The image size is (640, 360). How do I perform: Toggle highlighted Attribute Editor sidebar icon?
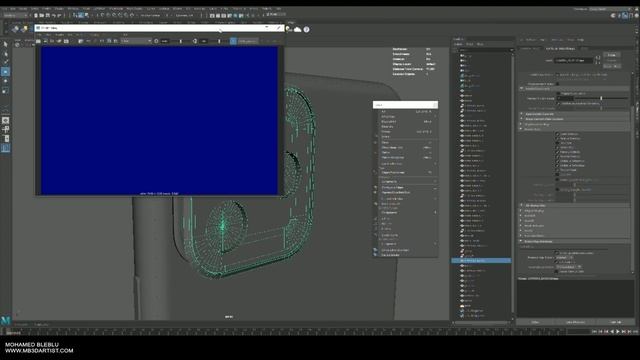tap(625, 16)
